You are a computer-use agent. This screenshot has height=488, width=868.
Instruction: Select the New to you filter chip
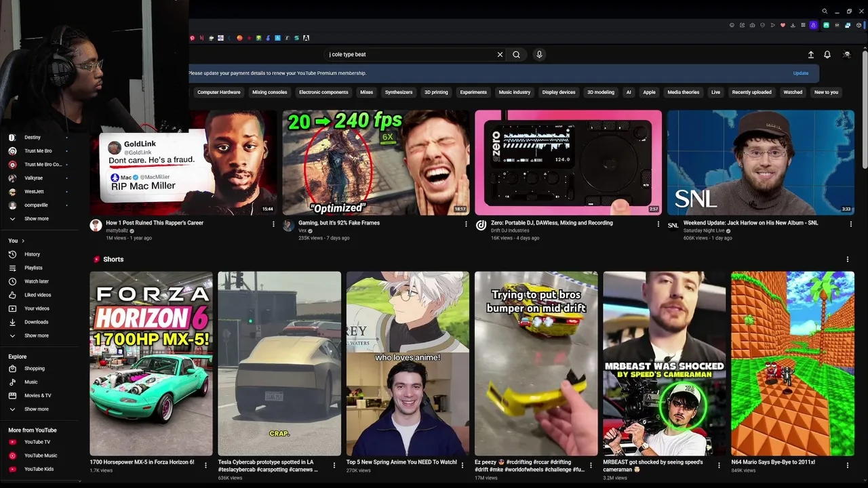826,92
